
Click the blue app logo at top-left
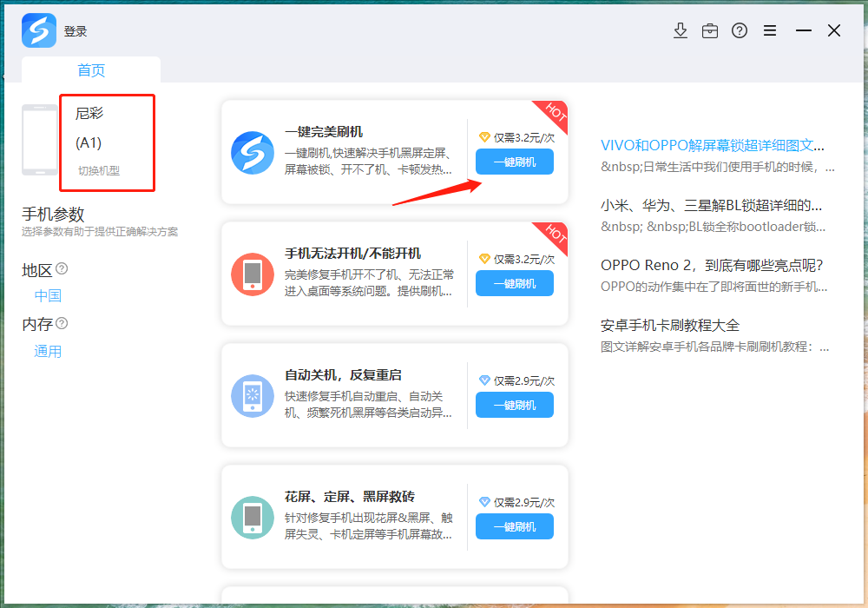pyautogui.click(x=39, y=31)
